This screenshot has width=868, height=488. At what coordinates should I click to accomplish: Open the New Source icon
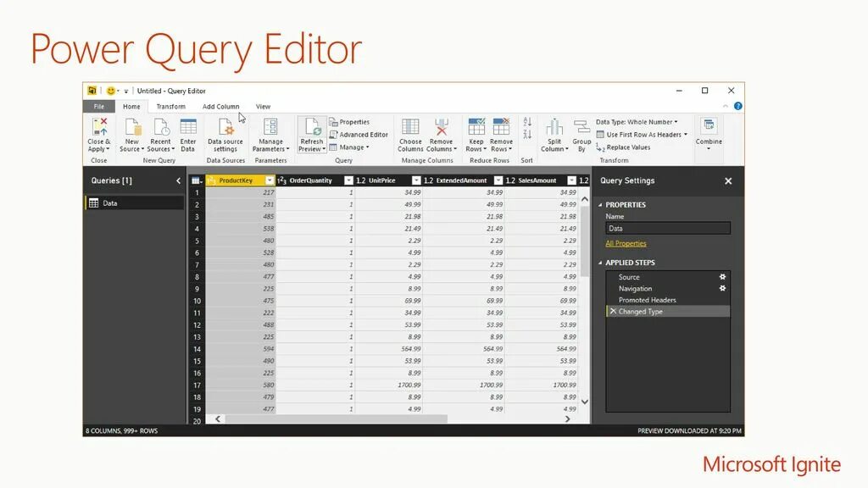[133, 127]
